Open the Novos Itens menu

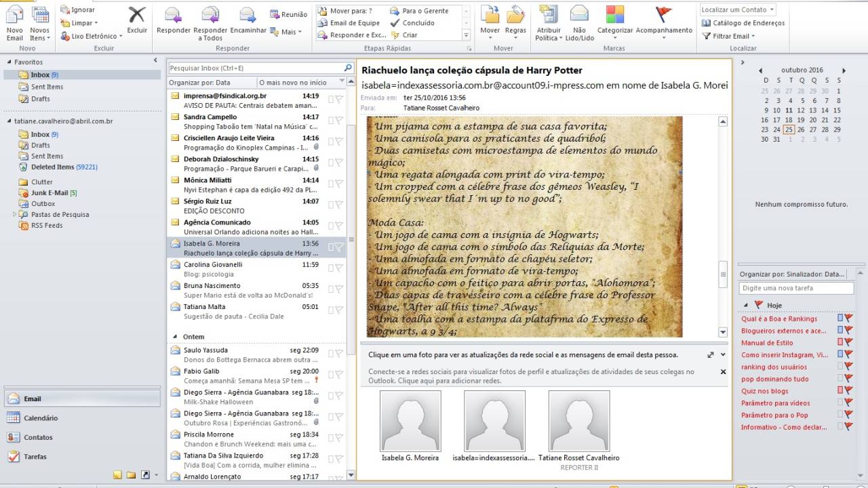pyautogui.click(x=40, y=23)
